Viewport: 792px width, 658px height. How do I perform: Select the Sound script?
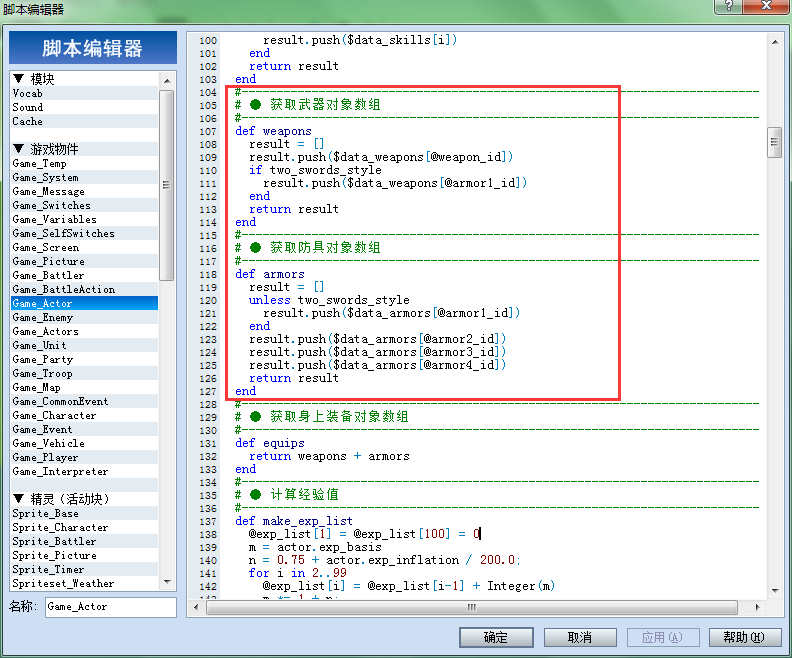pyautogui.click(x=84, y=108)
